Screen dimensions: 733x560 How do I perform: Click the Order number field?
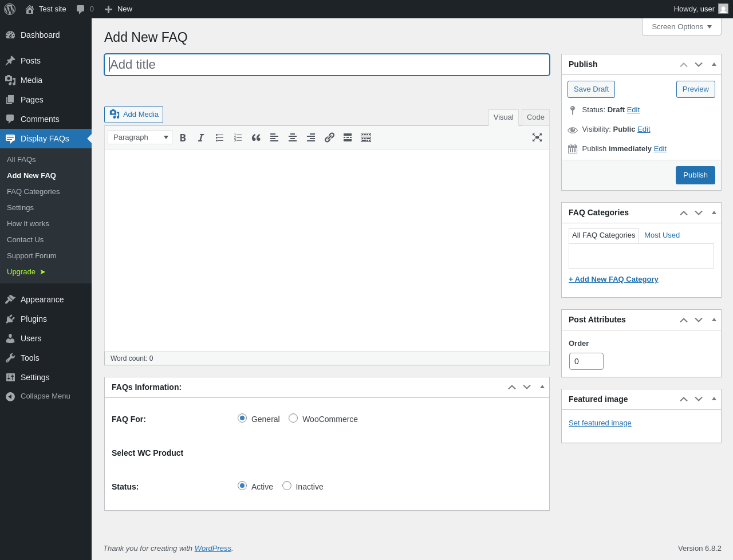pos(586,361)
